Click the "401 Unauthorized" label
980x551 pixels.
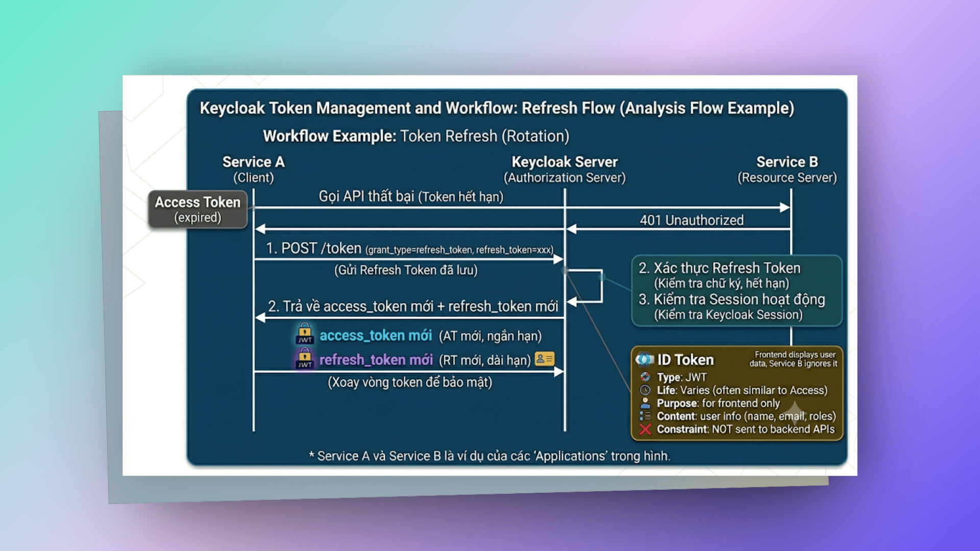(x=692, y=220)
